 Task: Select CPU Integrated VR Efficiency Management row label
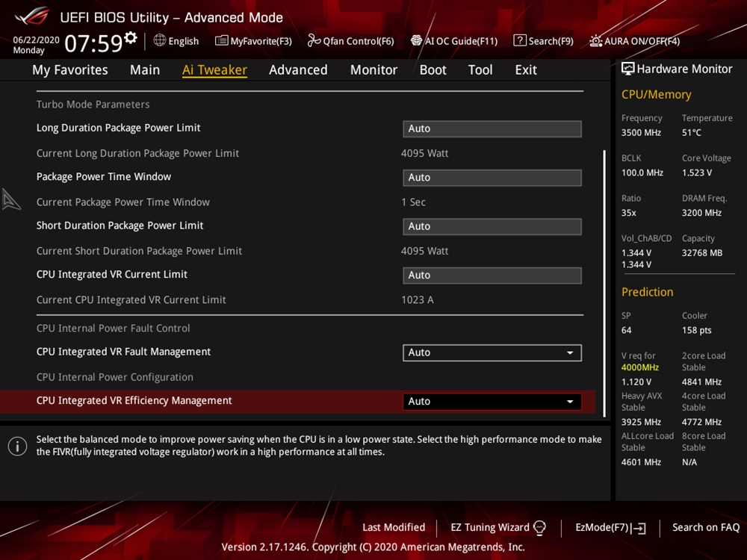[x=134, y=400]
